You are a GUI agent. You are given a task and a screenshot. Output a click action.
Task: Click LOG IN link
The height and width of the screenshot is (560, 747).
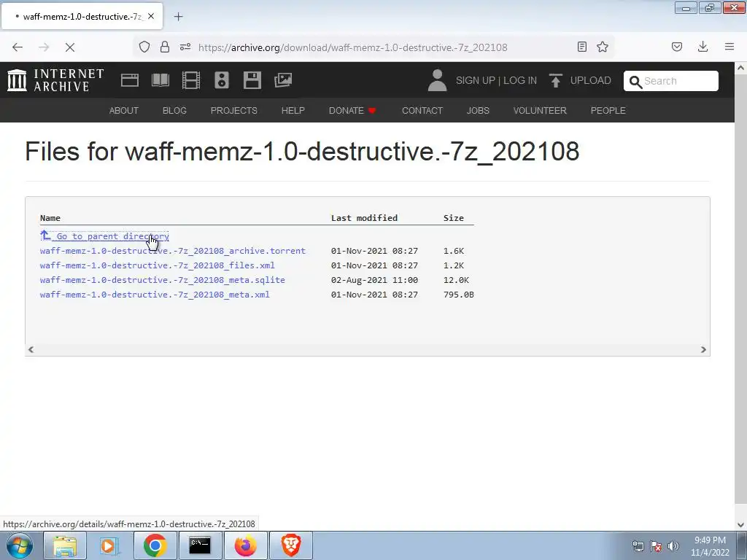[519, 80]
